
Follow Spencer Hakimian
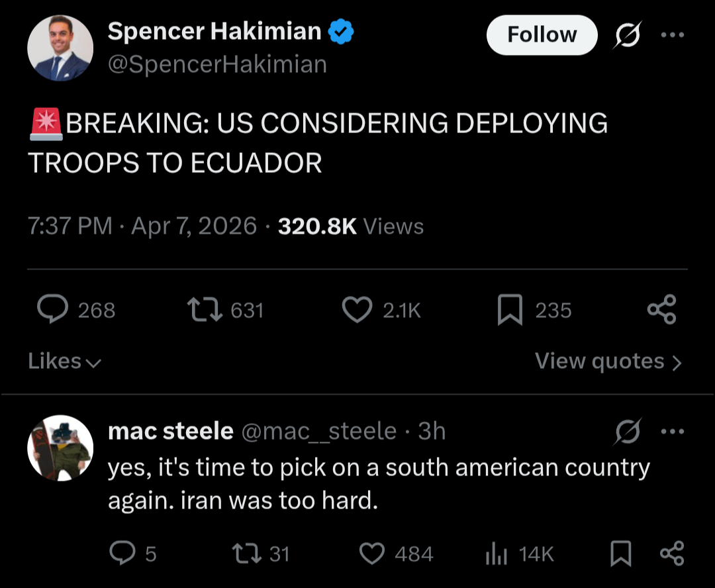(x=542, y=35)
